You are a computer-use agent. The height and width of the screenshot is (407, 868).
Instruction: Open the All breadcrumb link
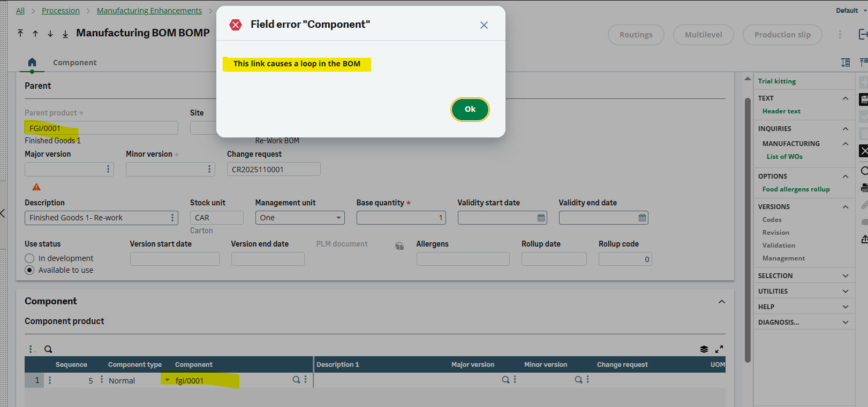(x=20, y=11)
